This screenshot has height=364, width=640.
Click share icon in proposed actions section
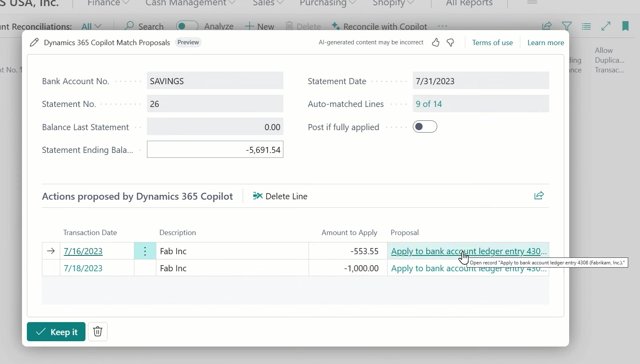click(x=539, y=196)
